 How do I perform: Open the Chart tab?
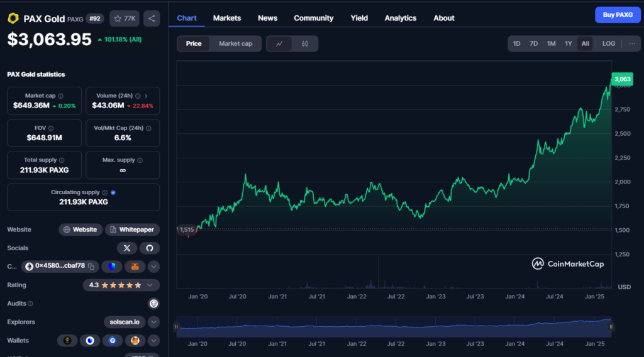186,18
